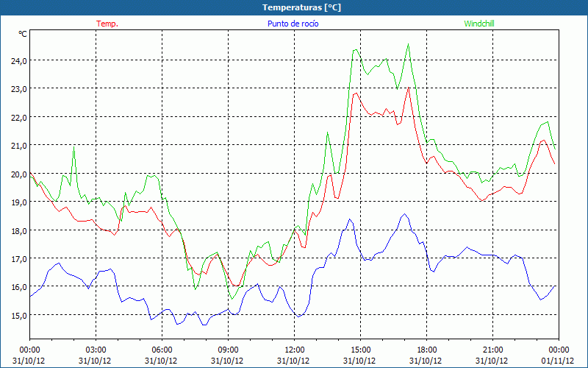
Task: Click the green Windchill spike near 02:00
Action: tap(74, 146)
